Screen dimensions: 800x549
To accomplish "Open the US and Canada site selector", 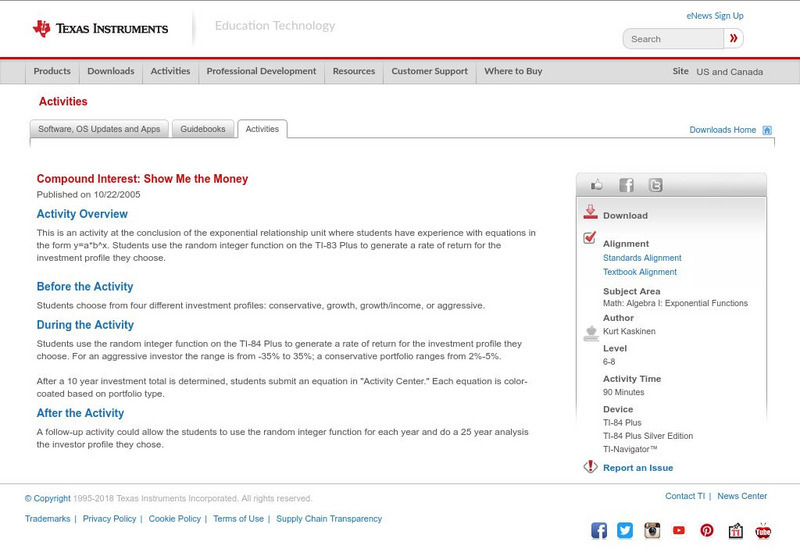I will 730,72.
